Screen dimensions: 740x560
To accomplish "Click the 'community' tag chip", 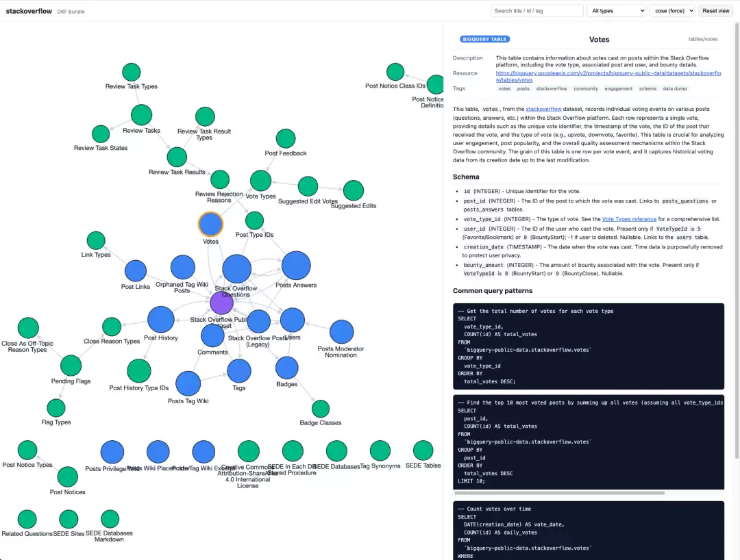I will [586, 88].
